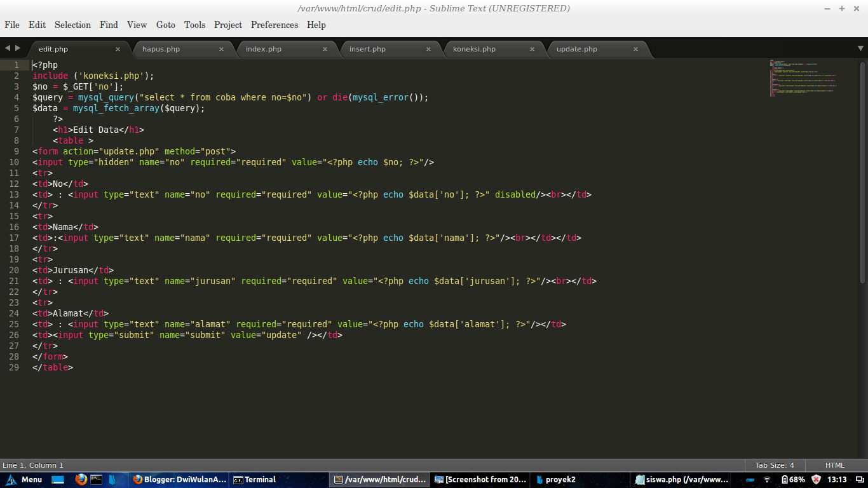
Task: Open the Wi-Fi tray icon
Action: (x=767, y=480)
